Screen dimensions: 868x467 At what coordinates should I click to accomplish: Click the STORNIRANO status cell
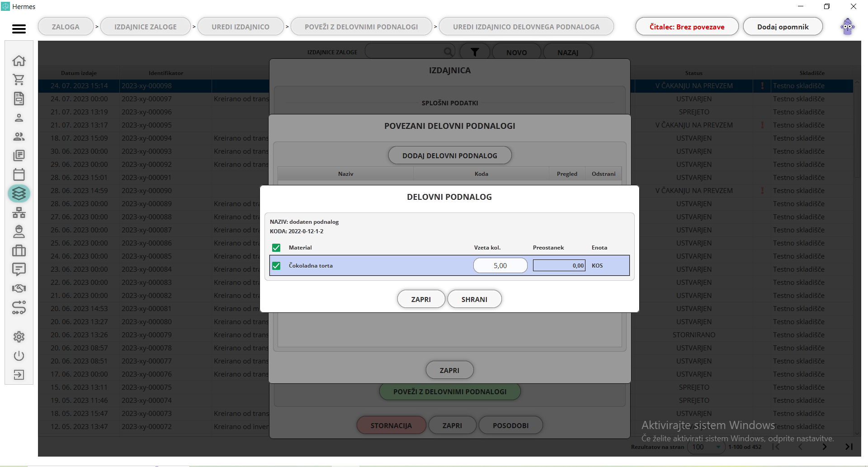click(694, 335)
